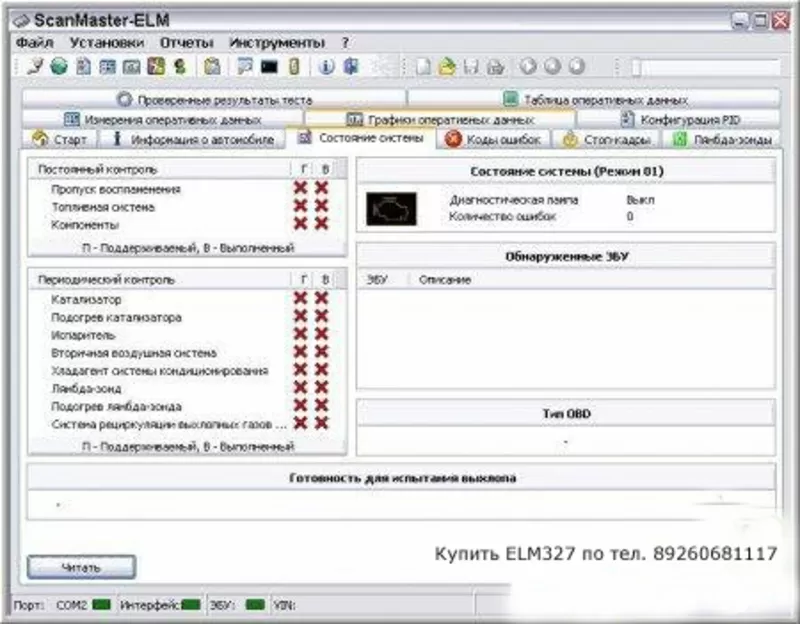Click the open folder toolbar icon
800x624 pixels.
click(x=447, y=67)
